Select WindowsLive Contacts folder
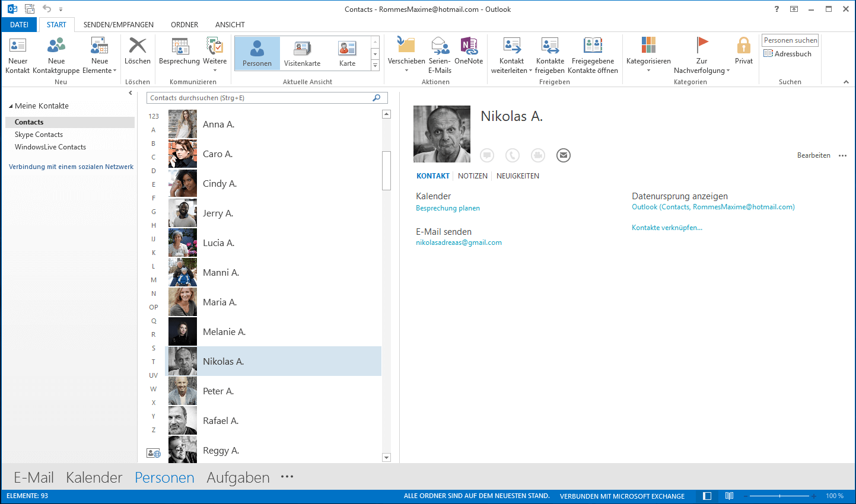This screenshot has width=856, height=504. coord(50,147)
